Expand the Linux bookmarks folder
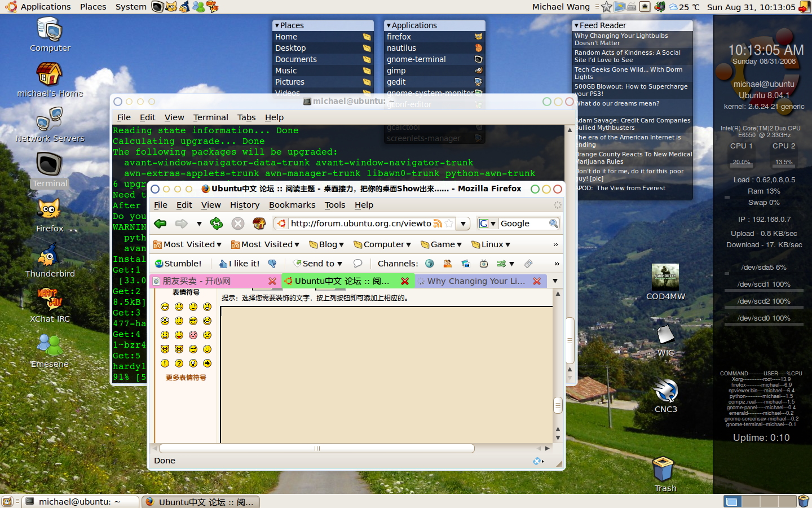Screen dimensions: 812x508 click(491, 244)
